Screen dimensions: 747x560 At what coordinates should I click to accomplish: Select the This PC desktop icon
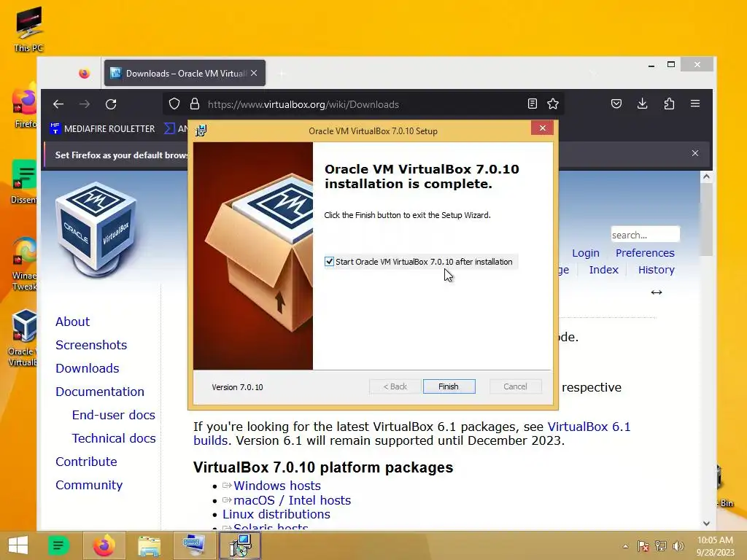(28, 29)
